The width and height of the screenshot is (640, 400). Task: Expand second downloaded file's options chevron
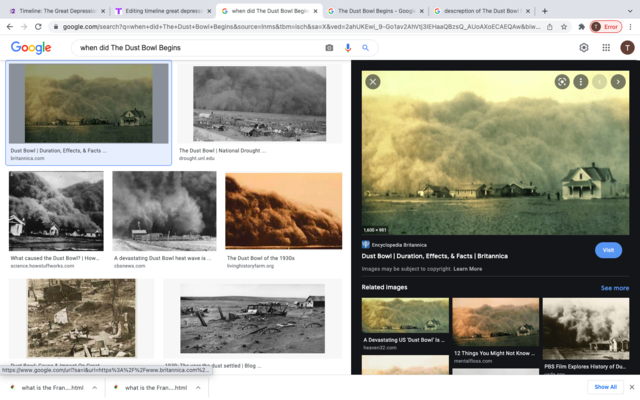(x=198, y=388)
